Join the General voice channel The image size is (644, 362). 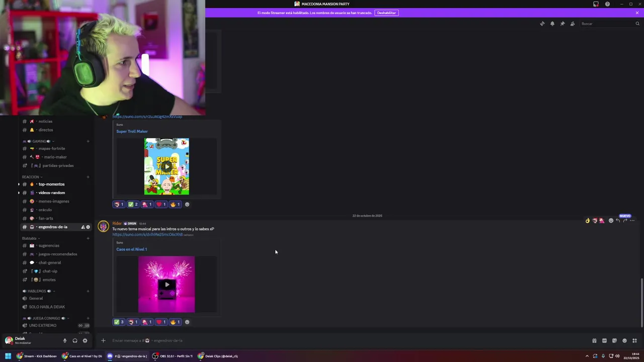56,298
